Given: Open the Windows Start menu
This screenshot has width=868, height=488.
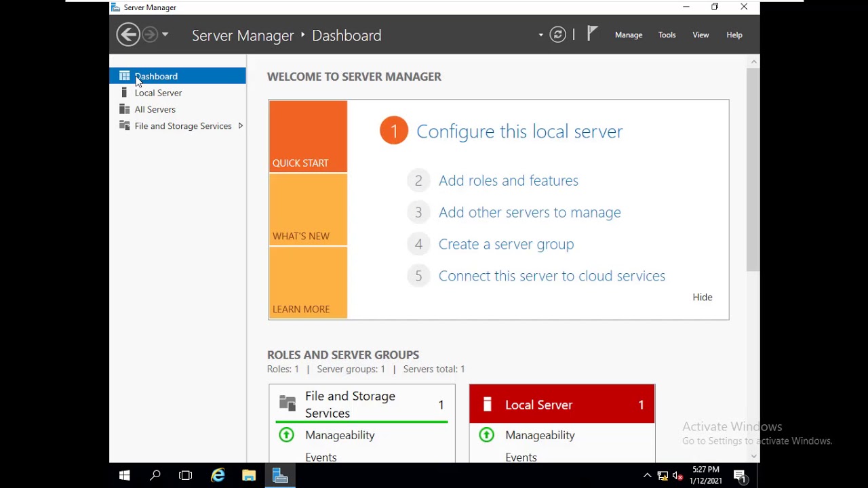Looking at the screenshot, I should click(125, 476).
